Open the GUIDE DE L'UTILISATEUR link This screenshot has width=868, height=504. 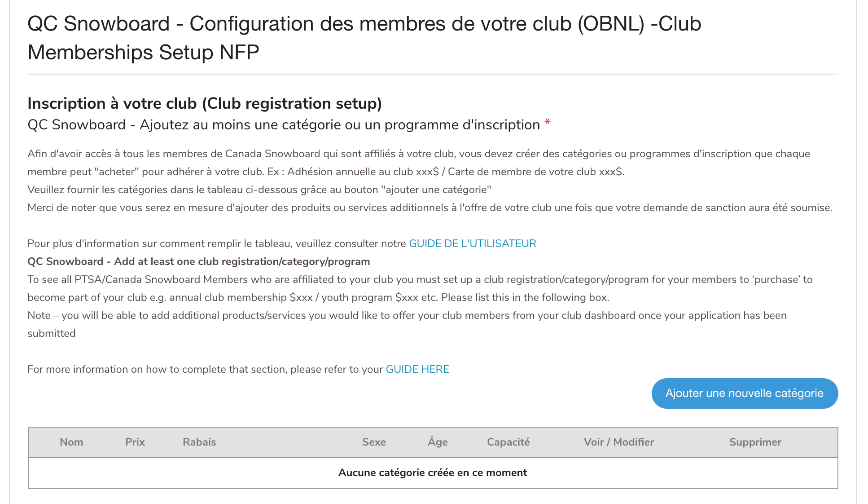tap(473, 243)
